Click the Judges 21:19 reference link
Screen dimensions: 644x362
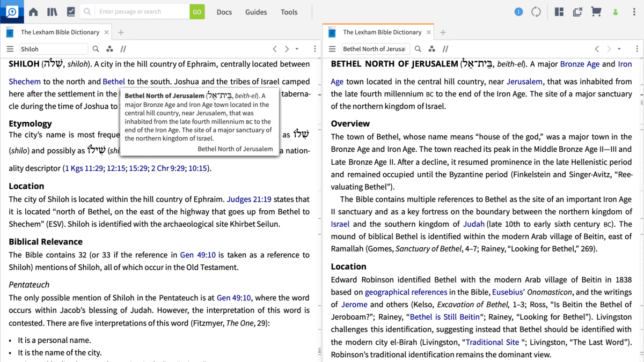pos(249,199)
